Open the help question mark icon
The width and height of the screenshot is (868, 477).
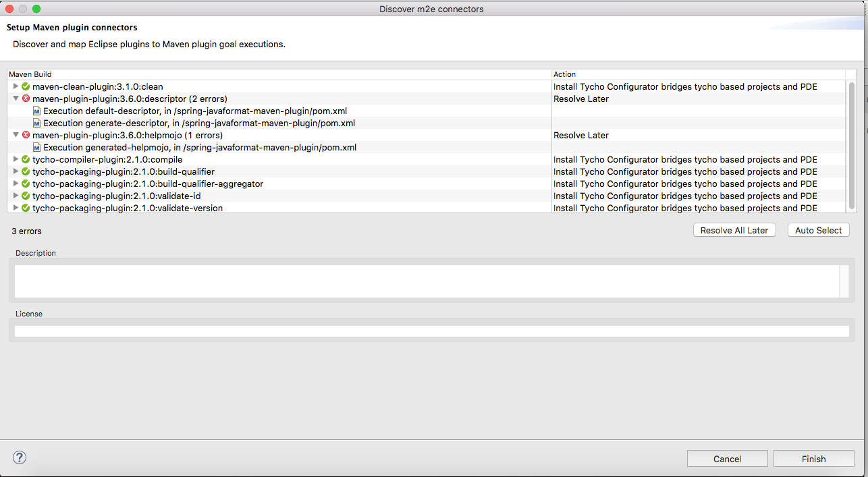(x=19, y=457)
